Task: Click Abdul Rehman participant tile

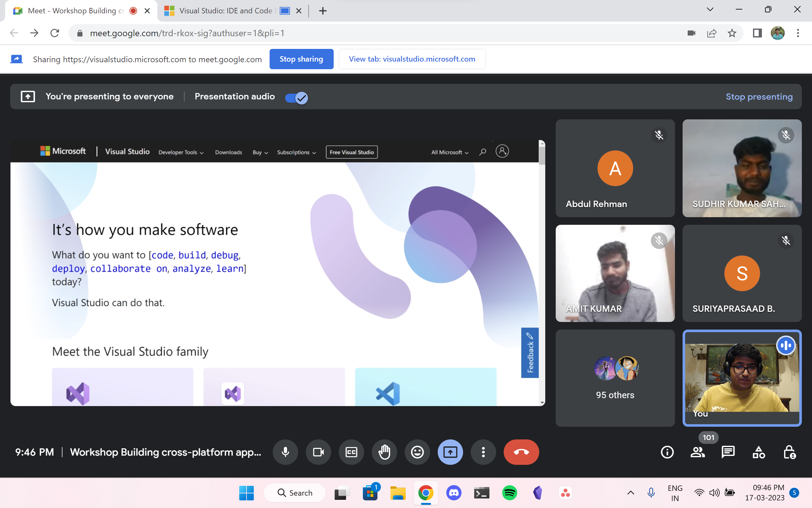Action: [x=615, y=168]
